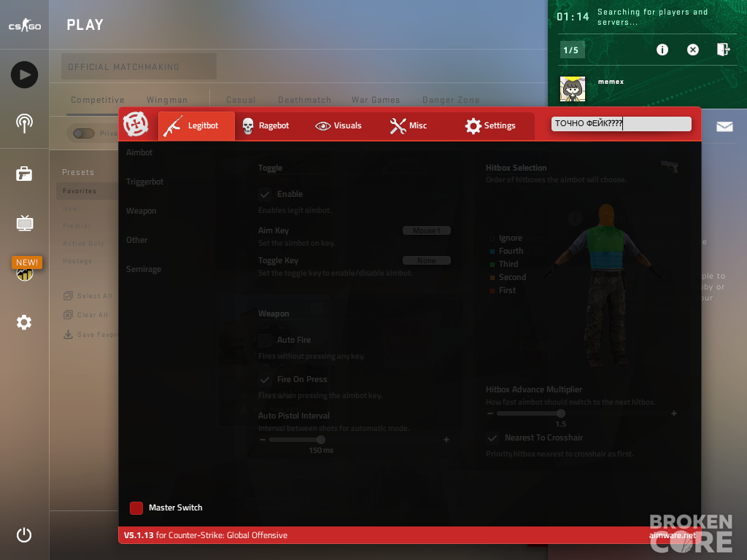Cancel the search with the X circle icon
The height and width of the screenshot is (560, 747).
[693, 50]
